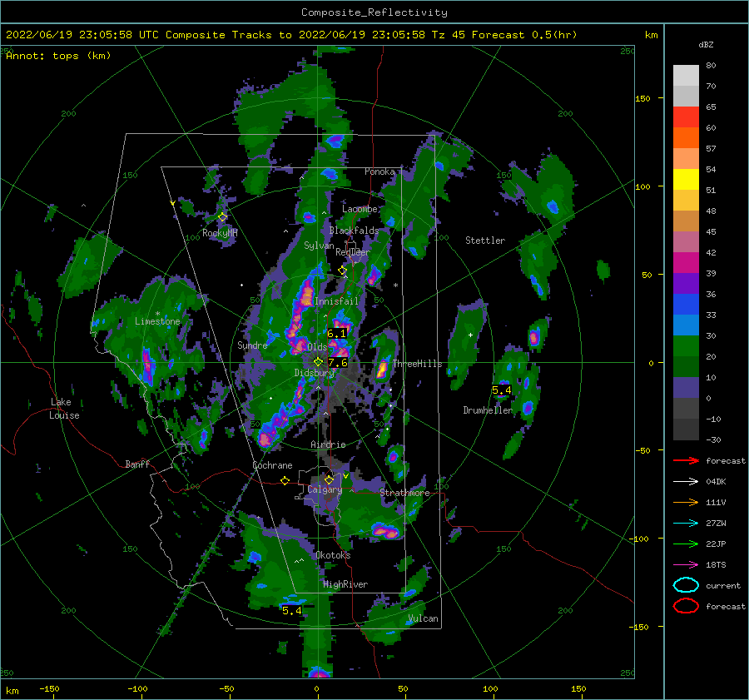Click the strong storm cell east of Okotoks
749x700 pixels.
tap(386, 531)
